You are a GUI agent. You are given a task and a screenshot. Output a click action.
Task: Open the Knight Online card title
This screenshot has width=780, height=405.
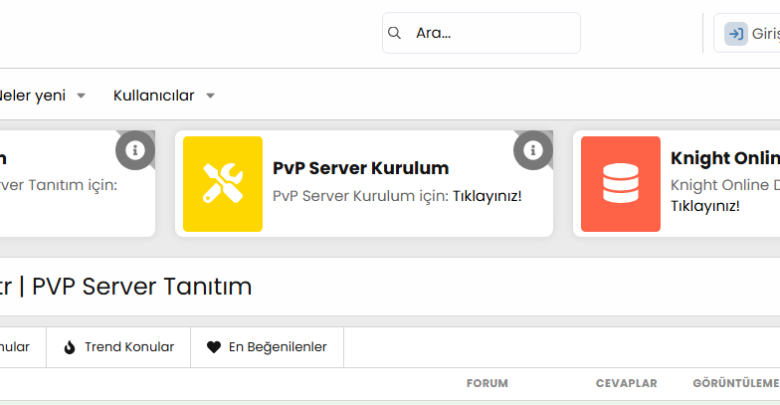pyautogui.click(x=724, y=158)
